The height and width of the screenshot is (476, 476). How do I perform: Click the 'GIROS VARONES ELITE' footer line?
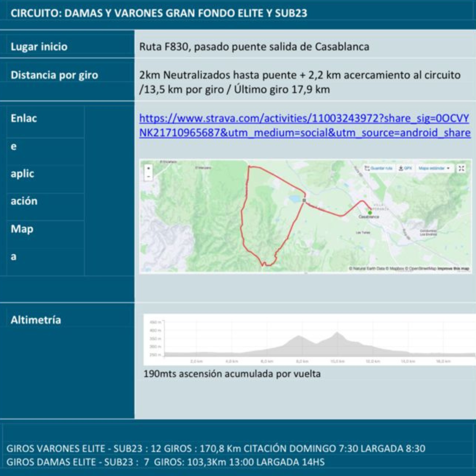point(216,449)
